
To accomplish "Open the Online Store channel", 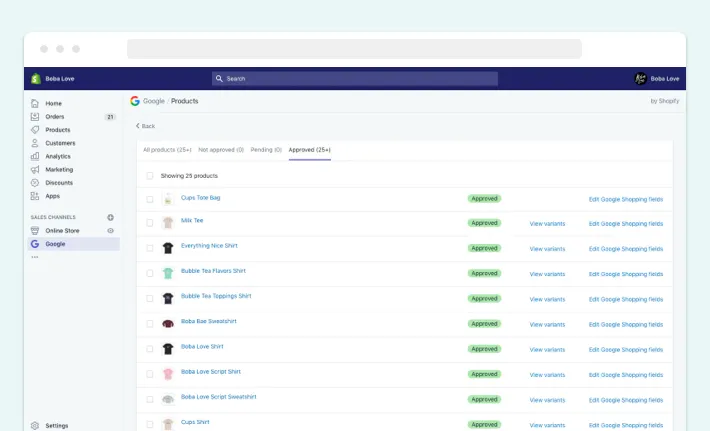I will point(62,230).
